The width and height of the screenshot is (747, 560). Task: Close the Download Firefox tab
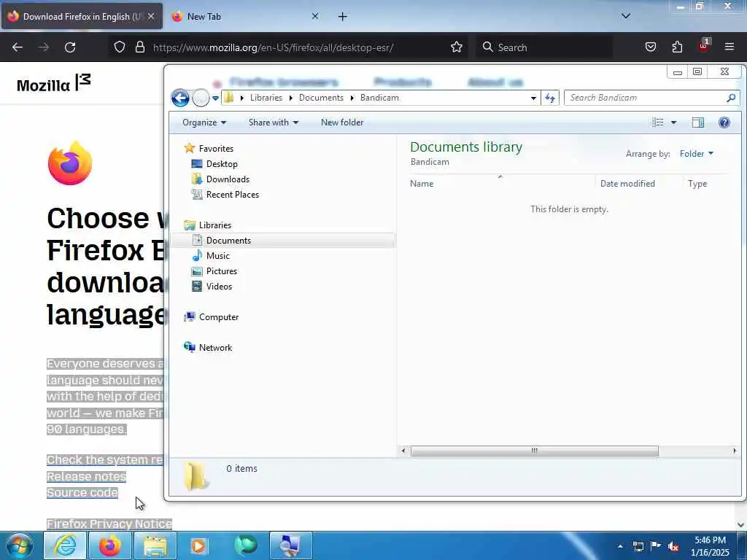(151, 16)
